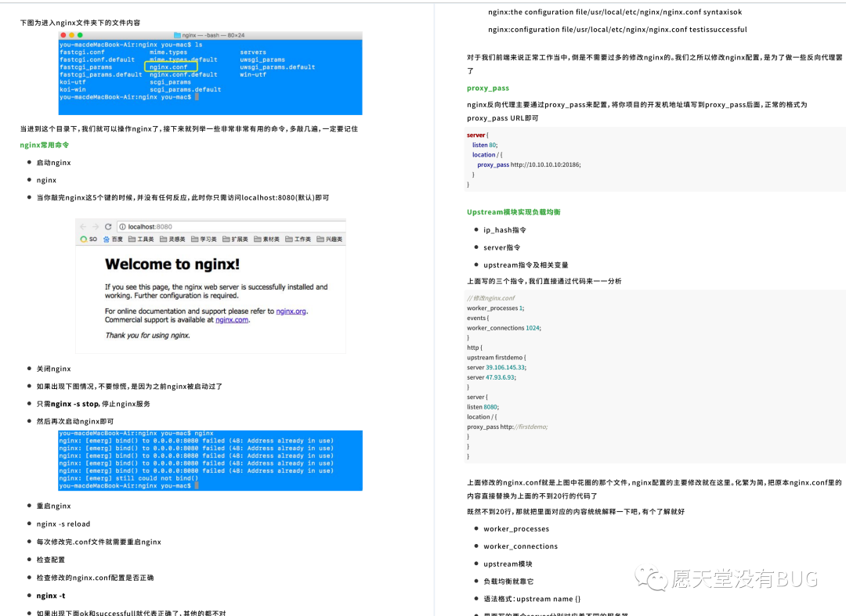Screen dimensions: 846x616
Task: Click the 检查修改的nginx.conf配置是否正确 bullet
Action: [x=95, y=578]
